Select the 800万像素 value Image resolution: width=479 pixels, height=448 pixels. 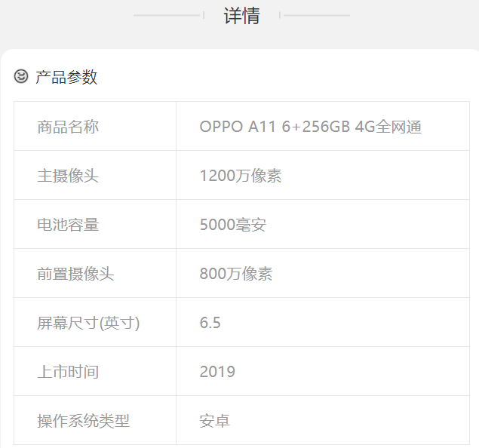click(236, 274)
